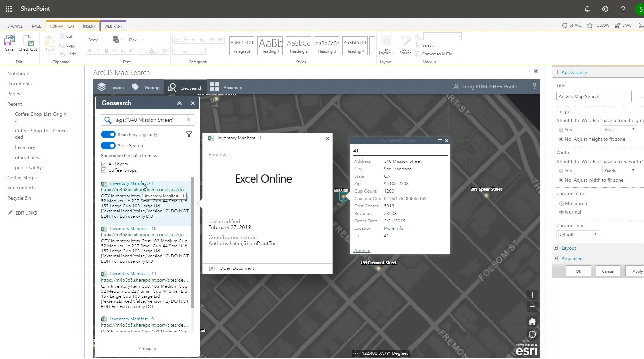Click the filter icon in Geosearch panel
This screenshot has height=359, width=644.
(189, 134)
